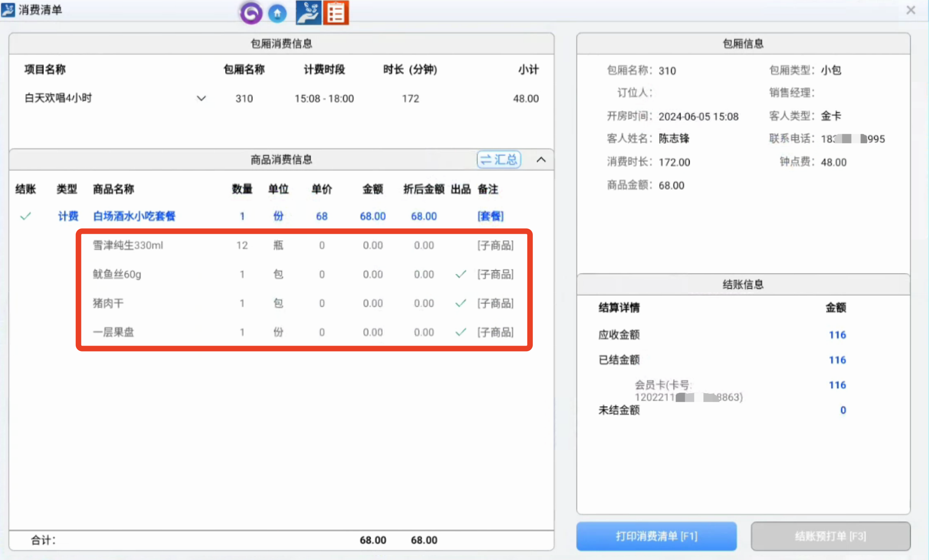Select the 一层果盘 item name
Image resolution: width=929 pixels, height=560 pixels.
coord(113,332)
